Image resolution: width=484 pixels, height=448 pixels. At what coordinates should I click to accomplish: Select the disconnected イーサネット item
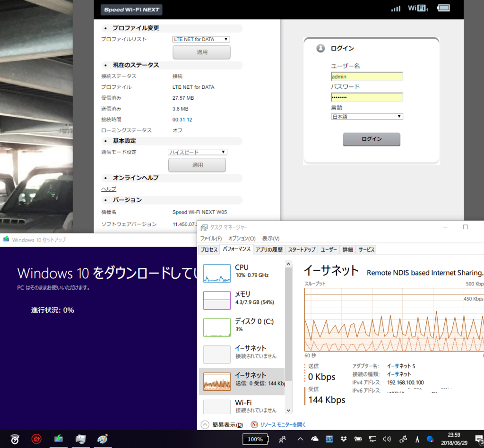242,354
